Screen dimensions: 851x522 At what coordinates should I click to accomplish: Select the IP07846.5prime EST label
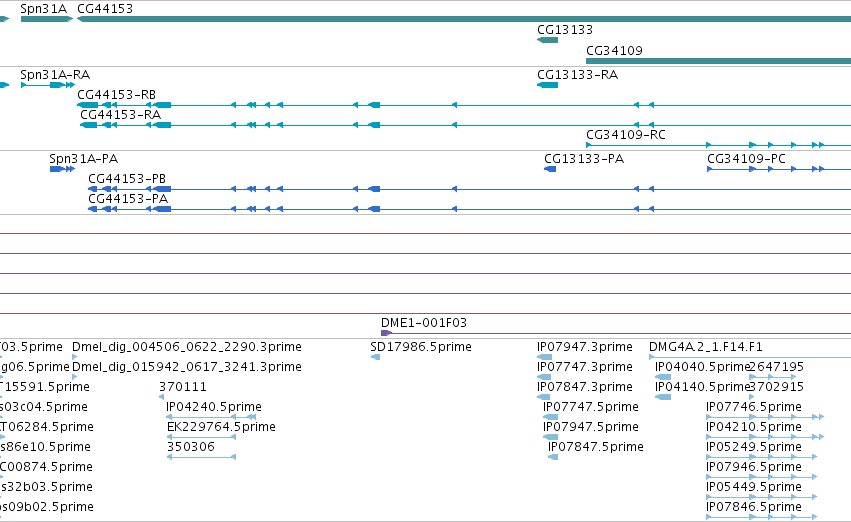click(x=754, y=507)
